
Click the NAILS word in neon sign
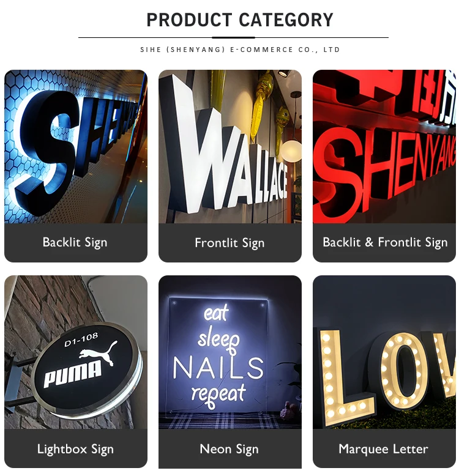click(x=218, y=368)
